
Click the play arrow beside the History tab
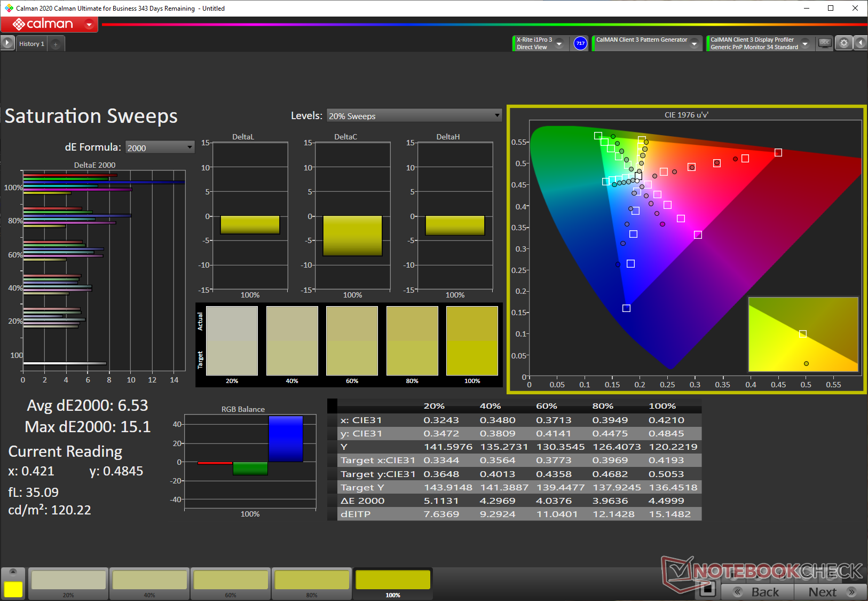(x=7, y=43)
